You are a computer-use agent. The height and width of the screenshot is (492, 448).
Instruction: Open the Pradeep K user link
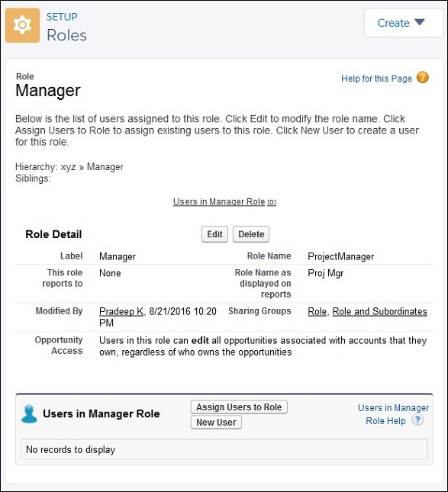121,311
